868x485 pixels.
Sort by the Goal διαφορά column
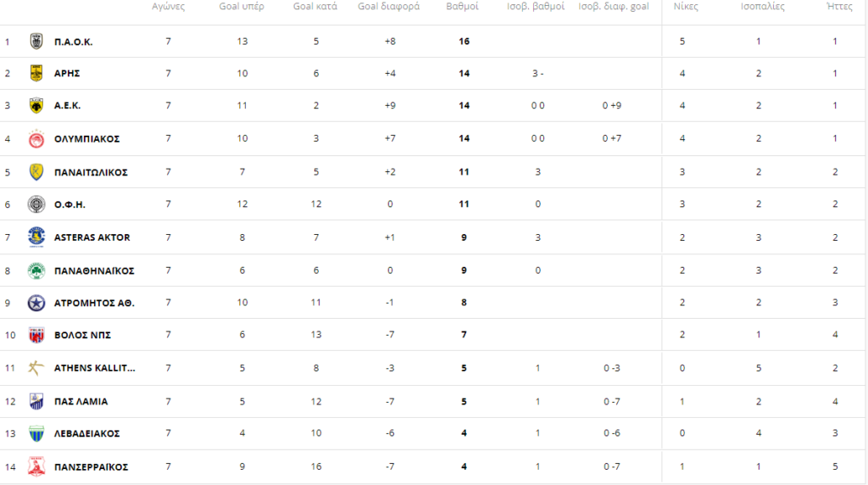388,6
